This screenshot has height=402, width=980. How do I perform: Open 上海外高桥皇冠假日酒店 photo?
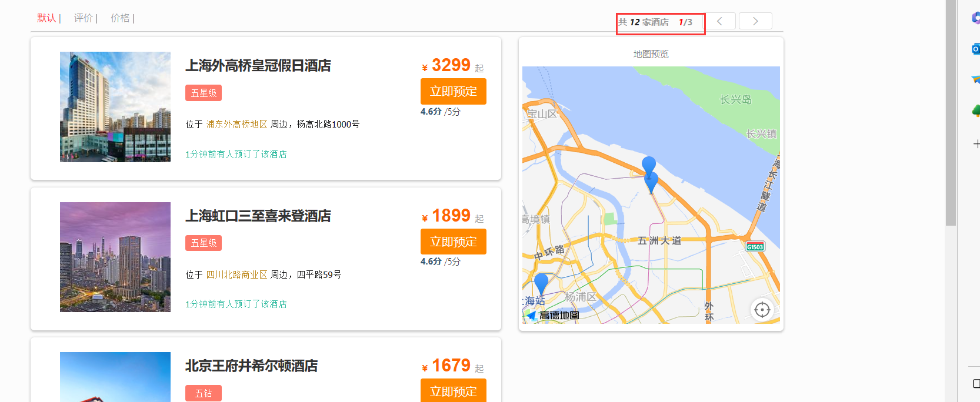click(115, 107)
